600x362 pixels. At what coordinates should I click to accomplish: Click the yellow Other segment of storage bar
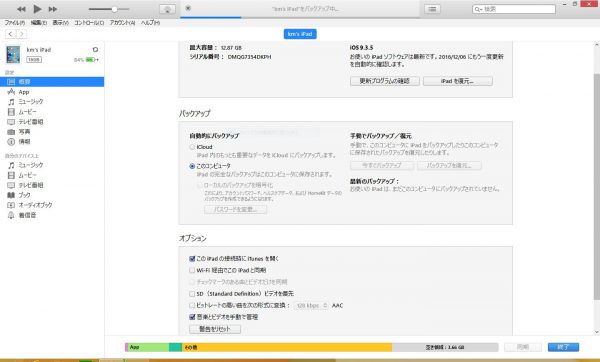click(287, 347)
